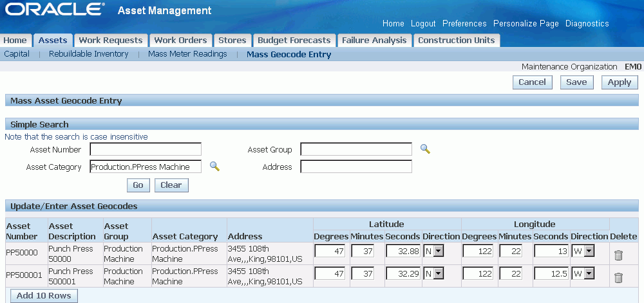This screenshot has width=644, height=303.
Task: Click the Personalize Page link
Action: [x=526, y=23]
